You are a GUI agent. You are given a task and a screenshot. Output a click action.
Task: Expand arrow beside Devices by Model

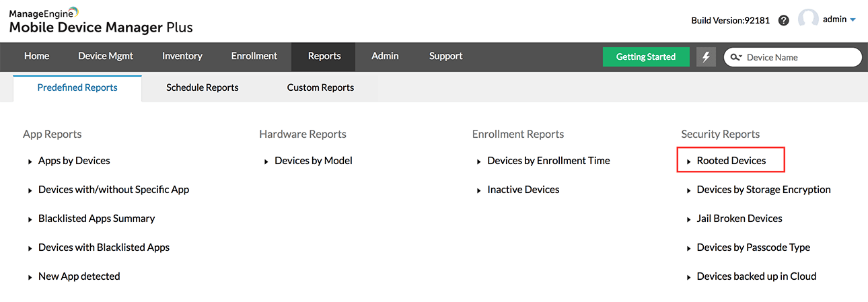(267, 162)
